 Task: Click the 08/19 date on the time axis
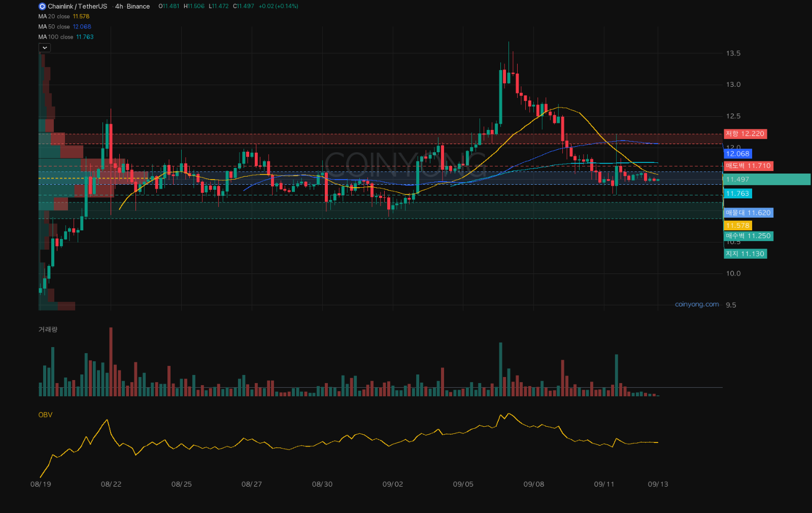pos(41,484)
